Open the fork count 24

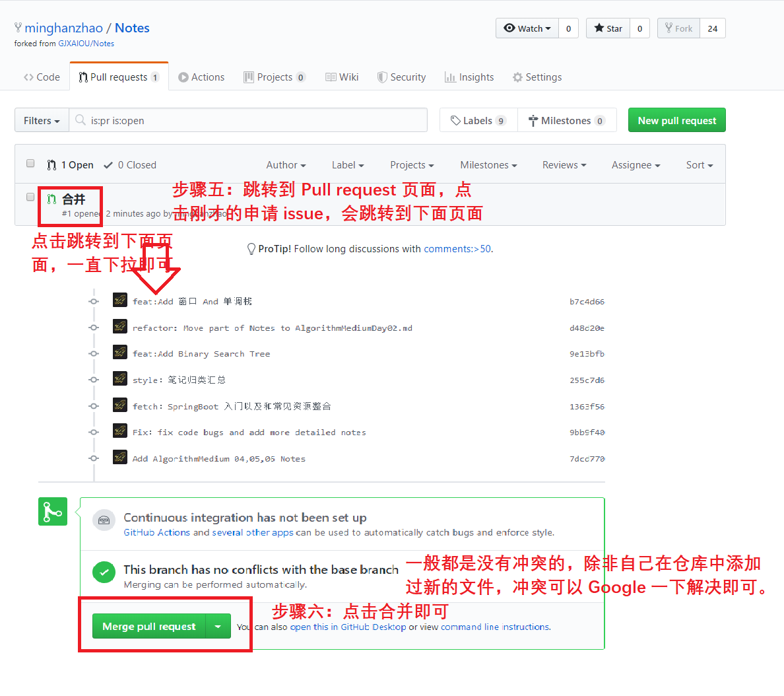pos(713,28)
